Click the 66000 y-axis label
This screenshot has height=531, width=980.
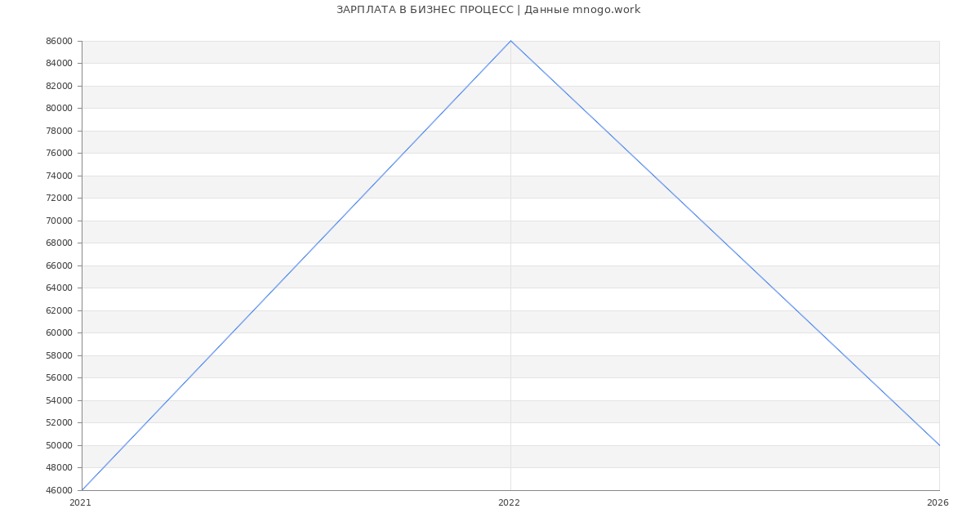60,266
